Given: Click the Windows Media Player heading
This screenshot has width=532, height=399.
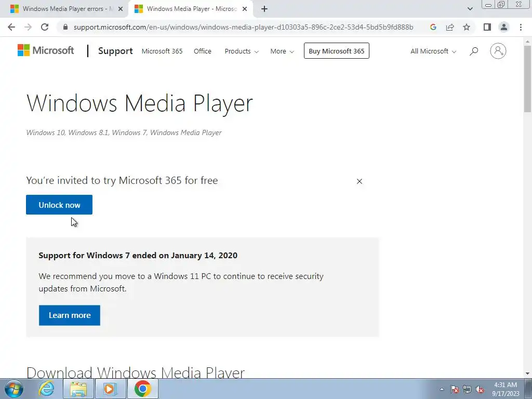Looking at the screenshot, I should tap(139, 103).
